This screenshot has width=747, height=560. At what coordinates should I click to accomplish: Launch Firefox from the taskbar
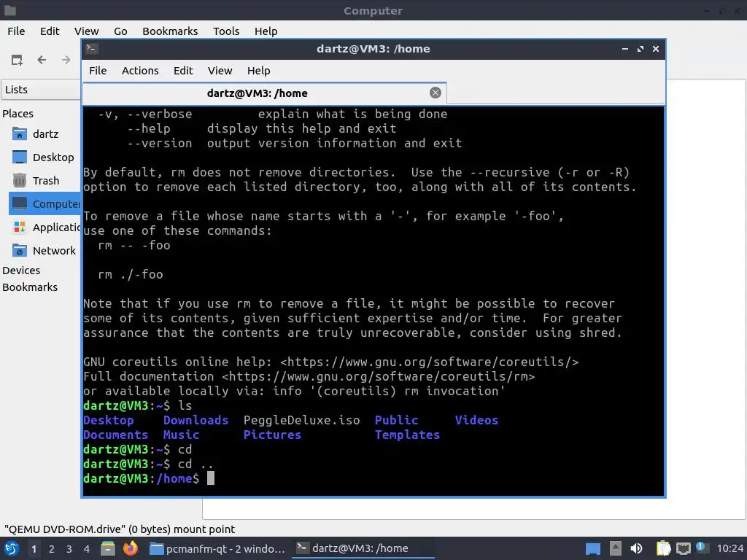(x=130, y=548)
